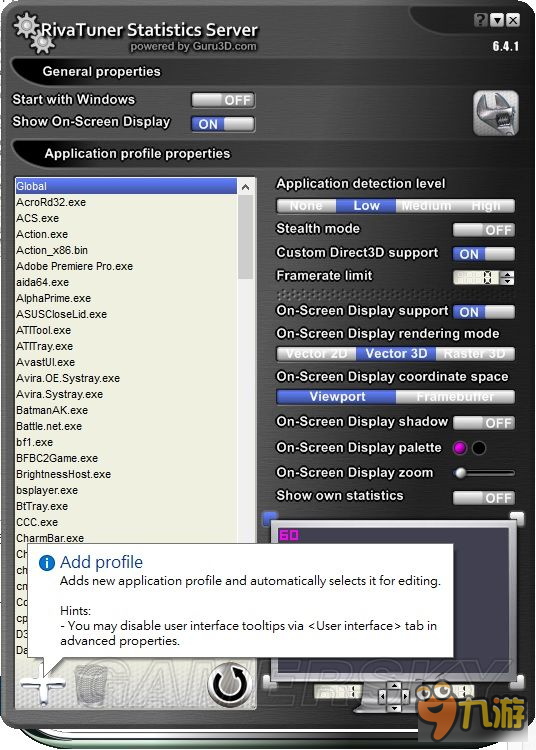Click the down-arrow minimize icon in title bar

[x=497, y=20]
